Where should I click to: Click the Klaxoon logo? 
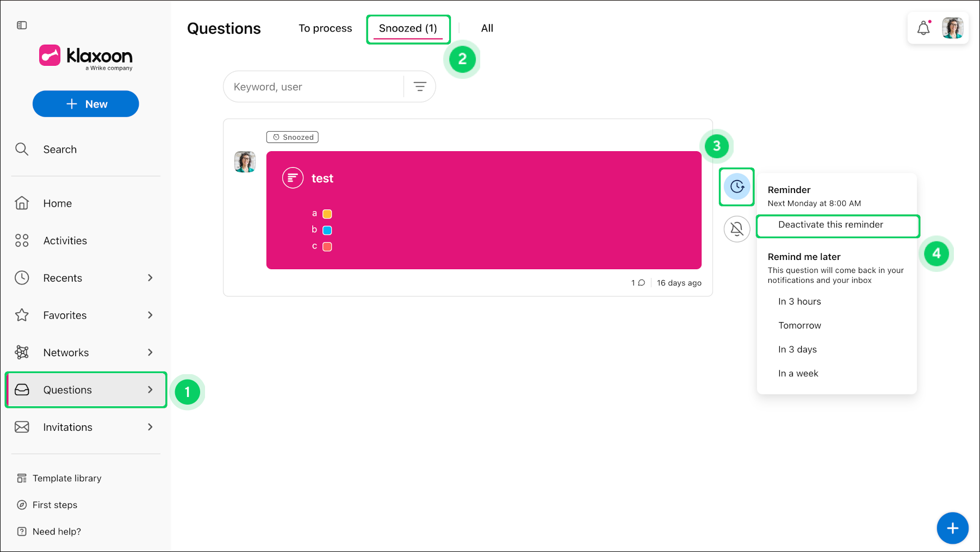[85, 57]
